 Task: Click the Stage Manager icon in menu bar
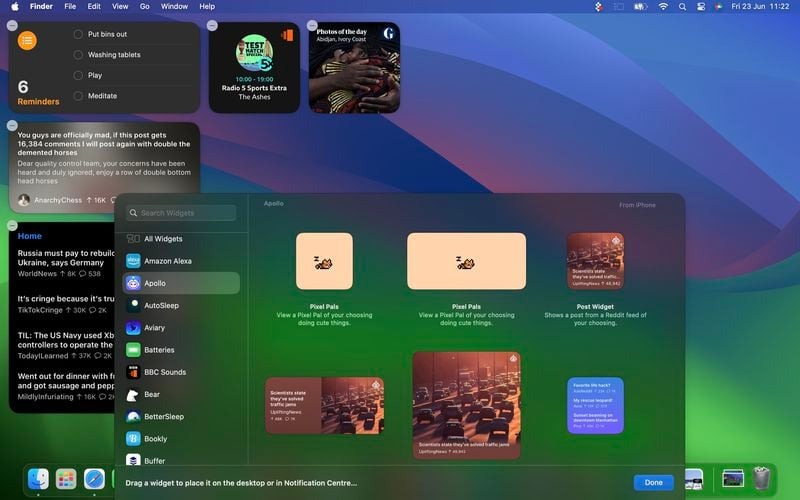619,7
